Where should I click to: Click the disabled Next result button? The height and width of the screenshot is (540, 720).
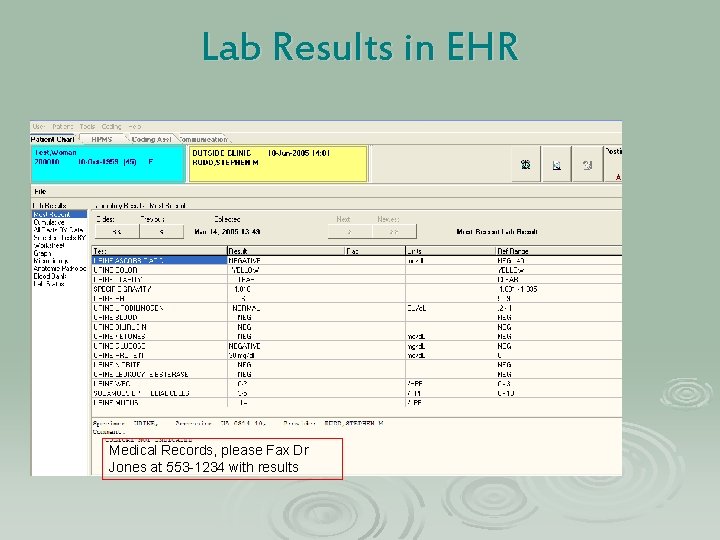coord(349,232)
